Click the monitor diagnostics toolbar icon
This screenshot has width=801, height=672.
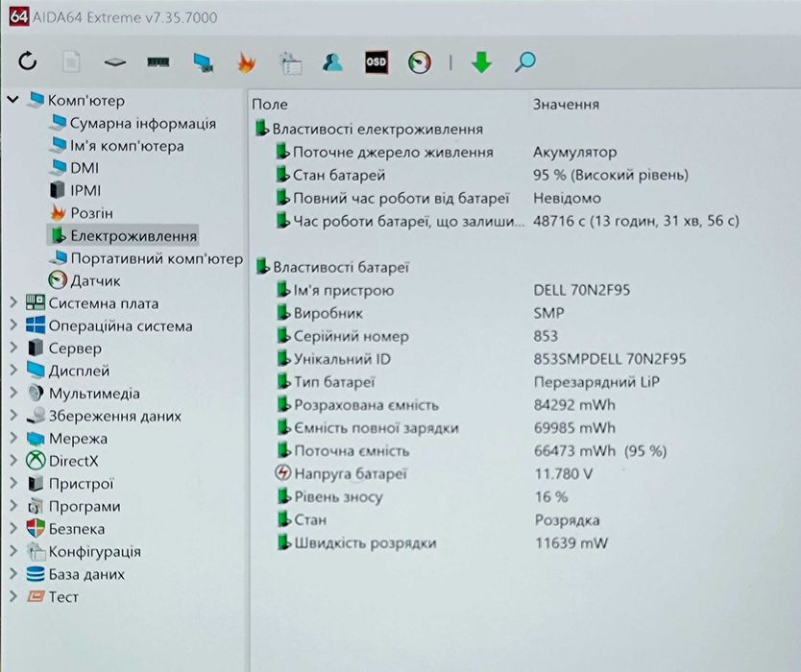[x=204, y=62]
